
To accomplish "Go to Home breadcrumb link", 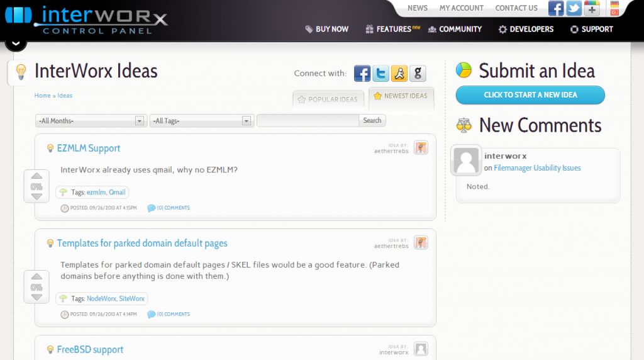I will (42, 95).
